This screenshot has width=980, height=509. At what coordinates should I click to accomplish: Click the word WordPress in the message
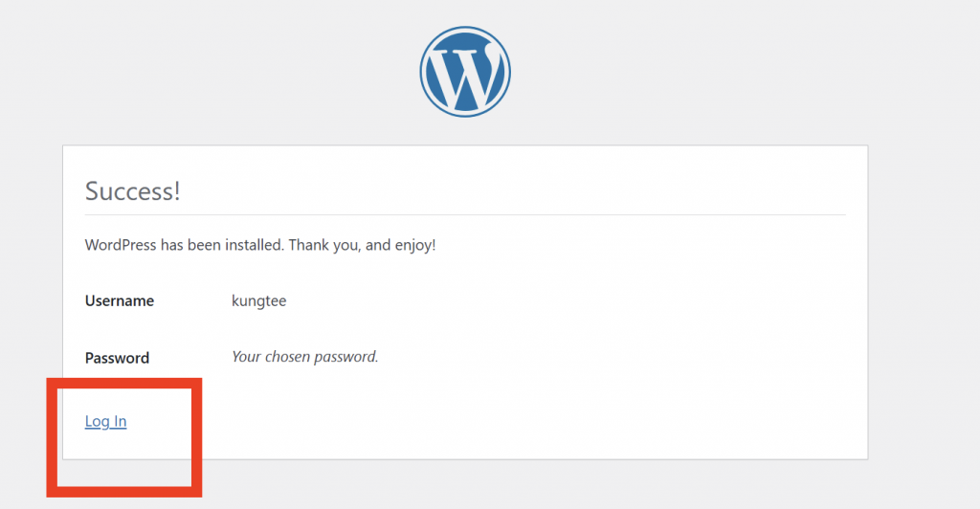(121, 245)
